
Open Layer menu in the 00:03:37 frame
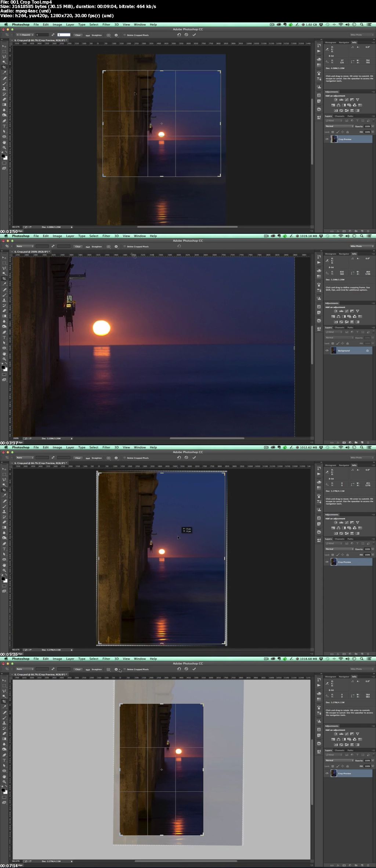[x=70, y=236]
